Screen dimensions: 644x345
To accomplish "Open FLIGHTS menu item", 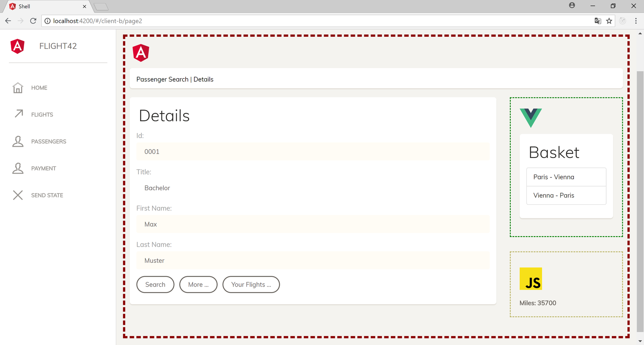I will (42, 115).
